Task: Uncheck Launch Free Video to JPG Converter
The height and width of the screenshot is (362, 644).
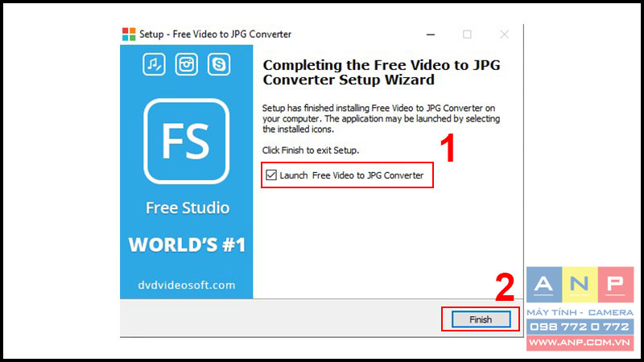Action: coord(271,175)
